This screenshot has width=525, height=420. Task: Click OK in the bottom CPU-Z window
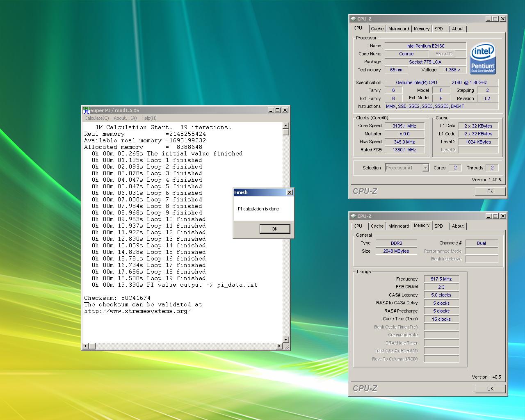pyautogui.click(x=490, y=388)
